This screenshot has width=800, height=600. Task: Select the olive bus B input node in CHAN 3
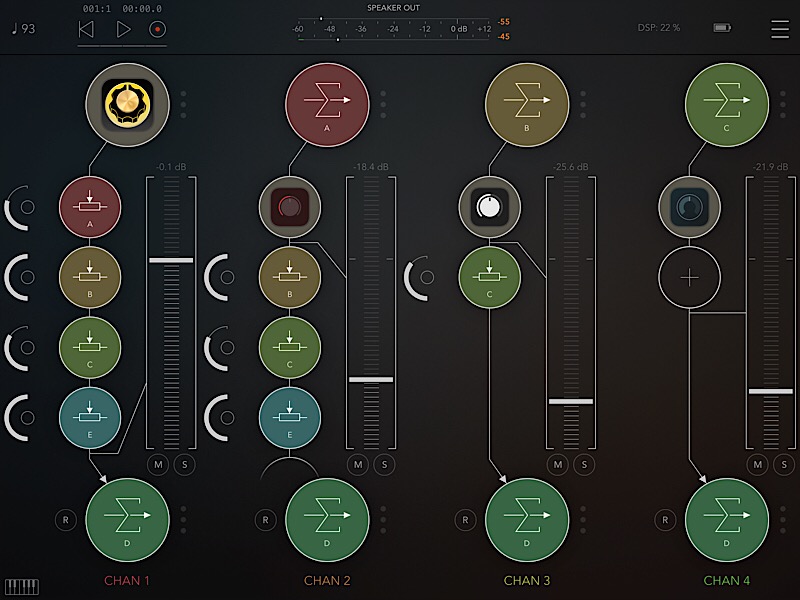[527, 104]
